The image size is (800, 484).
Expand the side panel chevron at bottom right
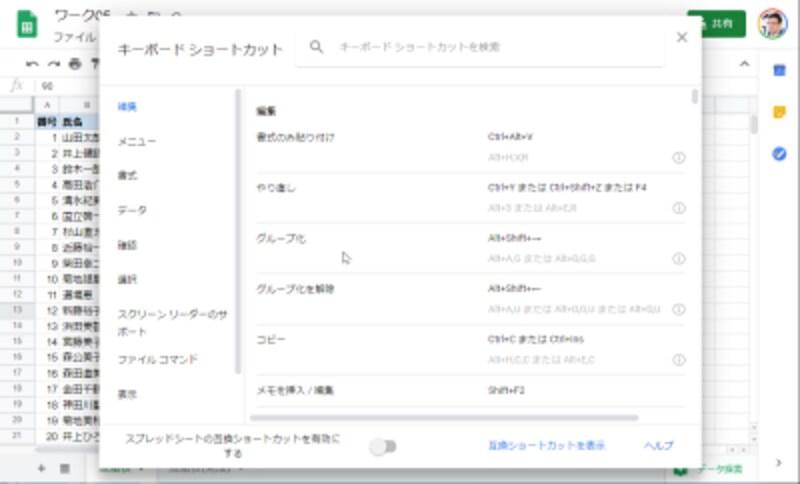tap(779, 463)
